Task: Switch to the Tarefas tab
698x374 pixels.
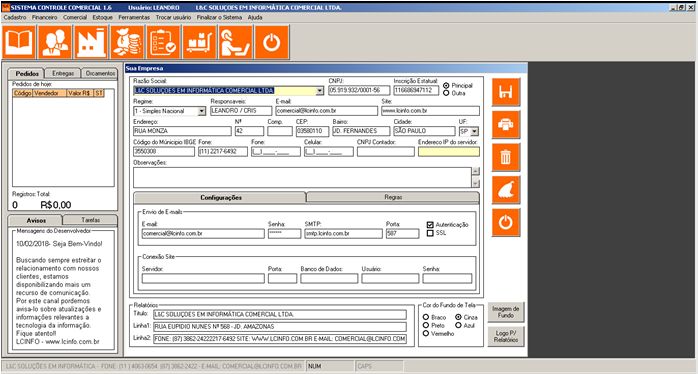Action: click(91, 220)
